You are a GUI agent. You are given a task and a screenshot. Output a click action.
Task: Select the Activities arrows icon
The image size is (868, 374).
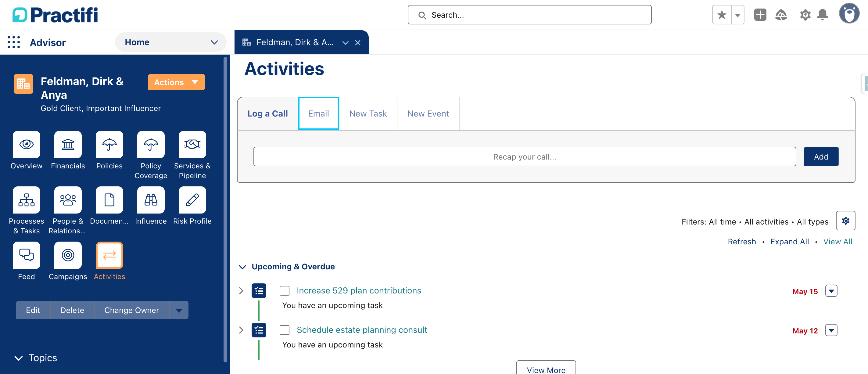coord(109,255)
